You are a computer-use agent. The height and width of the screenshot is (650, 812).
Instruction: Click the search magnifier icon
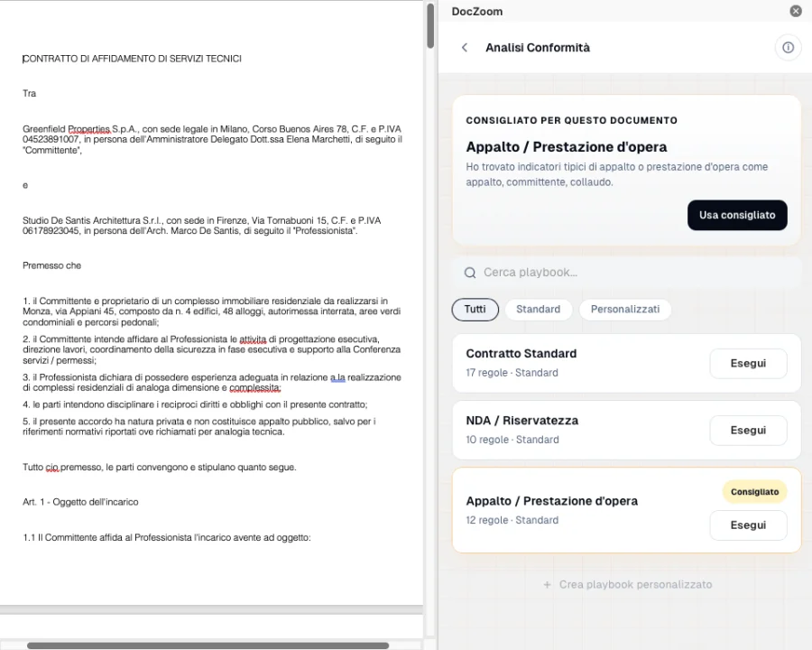pyautogui.click(x=470, y=273)
